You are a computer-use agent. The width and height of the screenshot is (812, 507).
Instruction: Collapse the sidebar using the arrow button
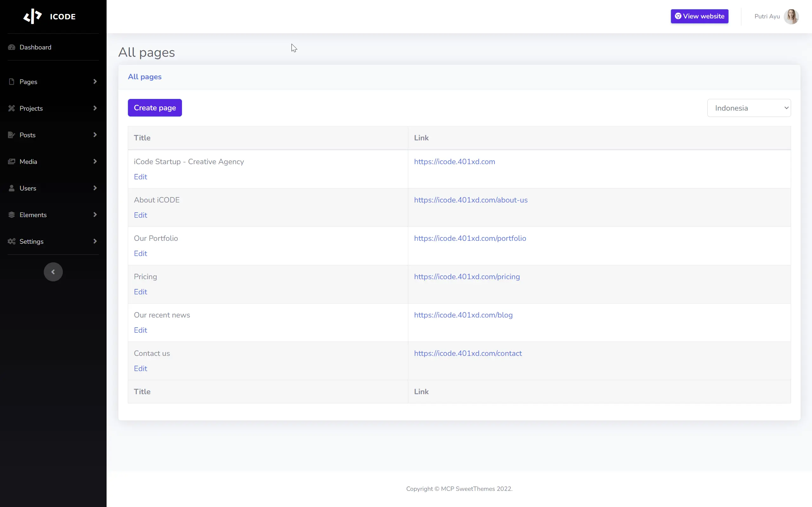[53, 272]
